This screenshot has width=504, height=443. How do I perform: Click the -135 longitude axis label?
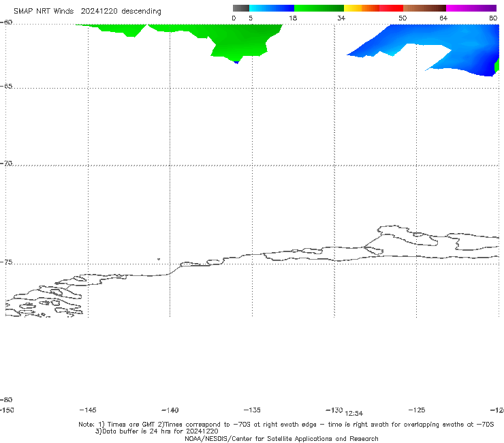pos(252,410)
